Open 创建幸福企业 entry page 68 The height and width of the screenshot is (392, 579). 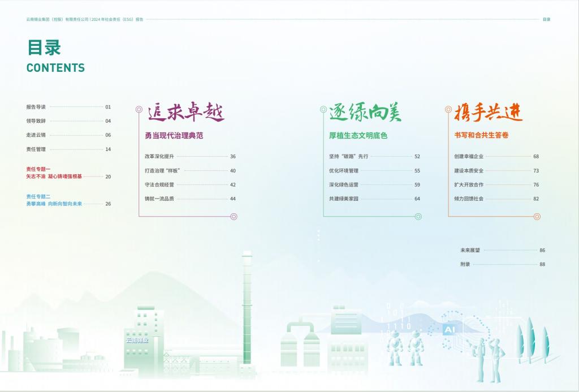469,157
